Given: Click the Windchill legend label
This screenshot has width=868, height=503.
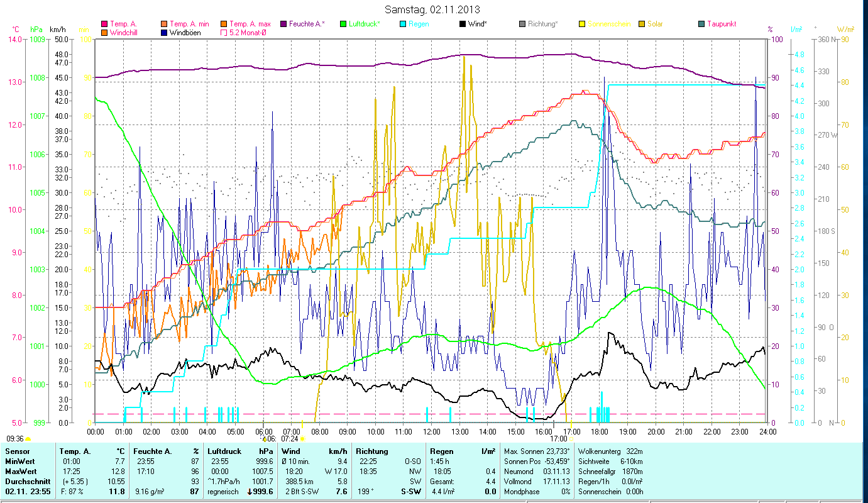Looking at the screenshot, I should click(124, 32).
